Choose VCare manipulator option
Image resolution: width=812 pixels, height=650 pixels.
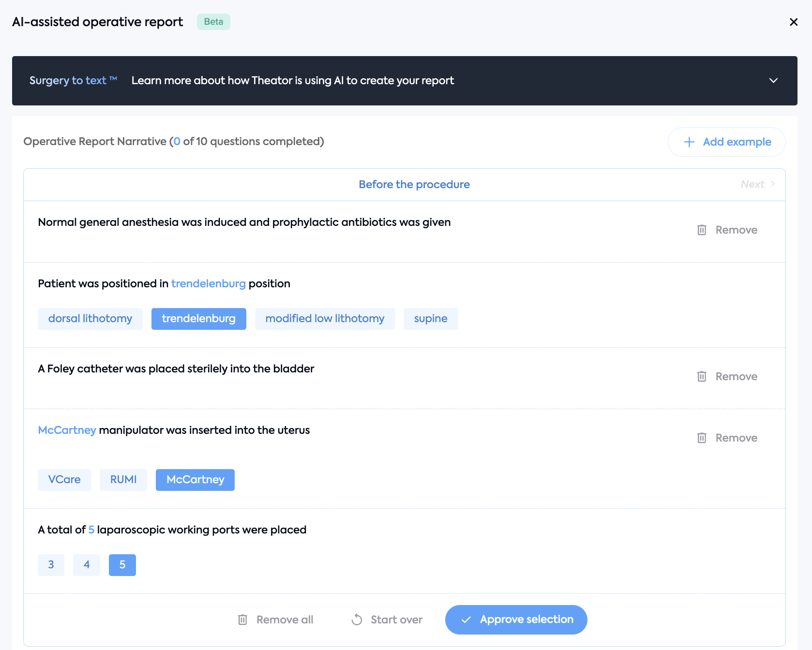pyautogui.click(x=64, y=480)
